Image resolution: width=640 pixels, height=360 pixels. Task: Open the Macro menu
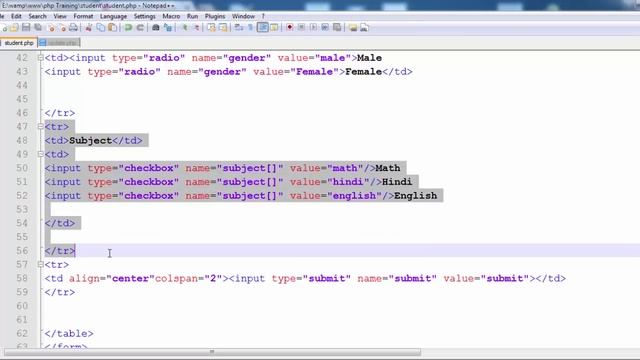[x=171, y=16]
